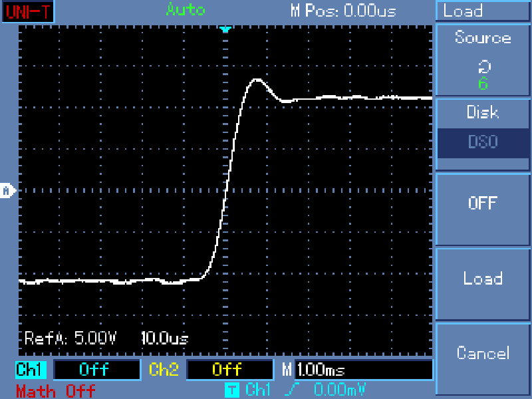Image resolution: width=532 pixels, height=399 pixels.
Task: Click the trigger source Ch1 label
Action: click(258, 390)
